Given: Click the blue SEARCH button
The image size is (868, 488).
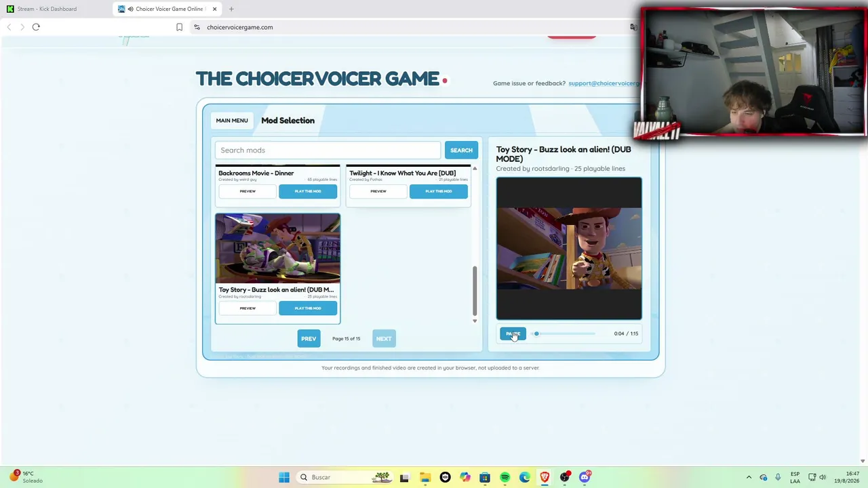Looking at the screenshot, I should point(461,150).
